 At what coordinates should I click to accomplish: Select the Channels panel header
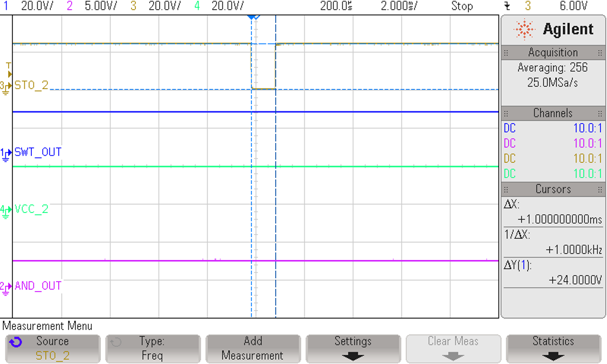pos(553,113)
